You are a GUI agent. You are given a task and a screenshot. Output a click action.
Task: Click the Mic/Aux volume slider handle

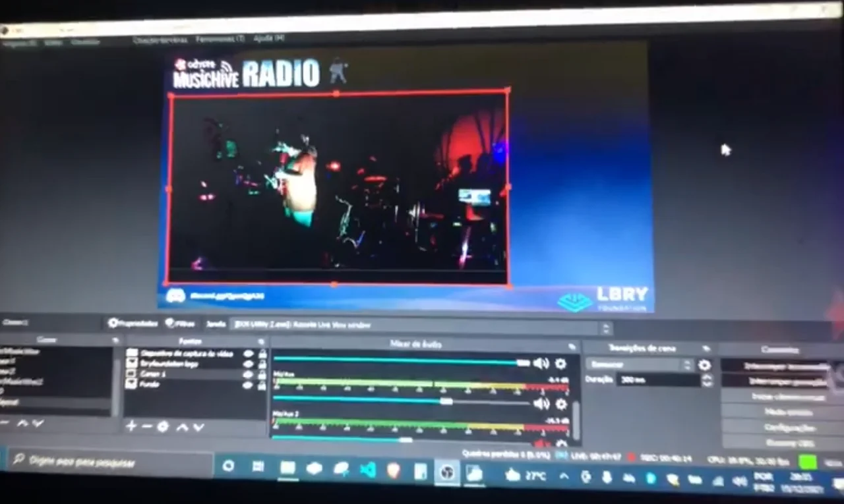coord(446,401)
